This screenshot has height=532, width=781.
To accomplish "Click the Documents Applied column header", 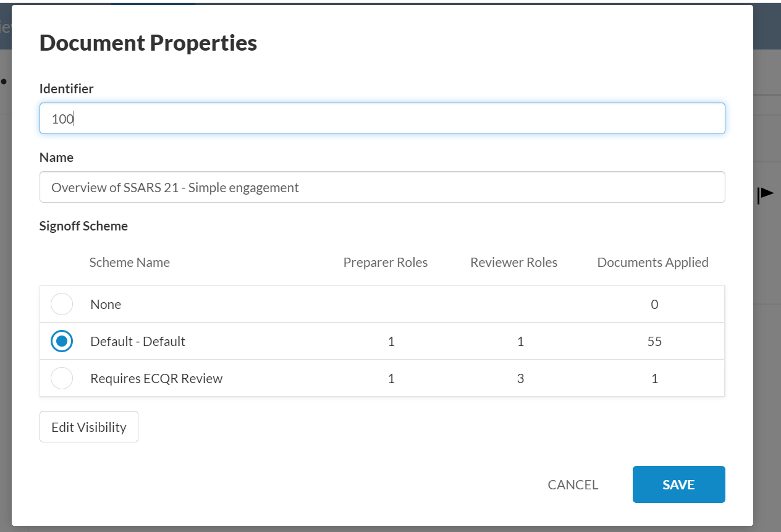I will [652, 262].
